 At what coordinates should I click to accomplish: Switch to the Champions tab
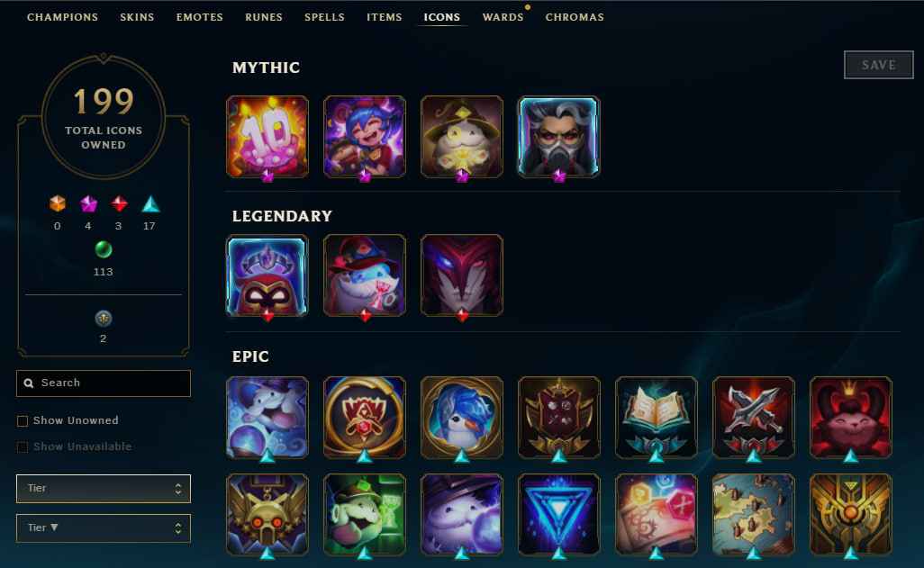click(x=62, y=17)
